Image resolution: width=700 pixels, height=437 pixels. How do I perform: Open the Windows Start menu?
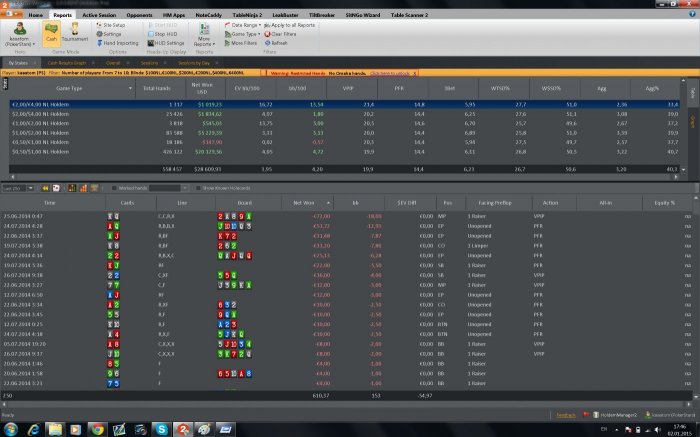10,429
